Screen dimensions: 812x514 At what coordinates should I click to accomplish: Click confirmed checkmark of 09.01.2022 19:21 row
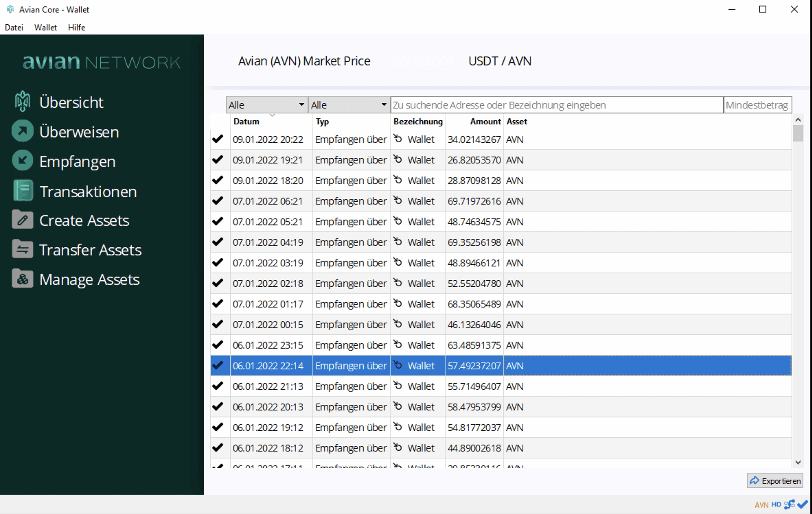pyautogui.click(x=218, y=160)
